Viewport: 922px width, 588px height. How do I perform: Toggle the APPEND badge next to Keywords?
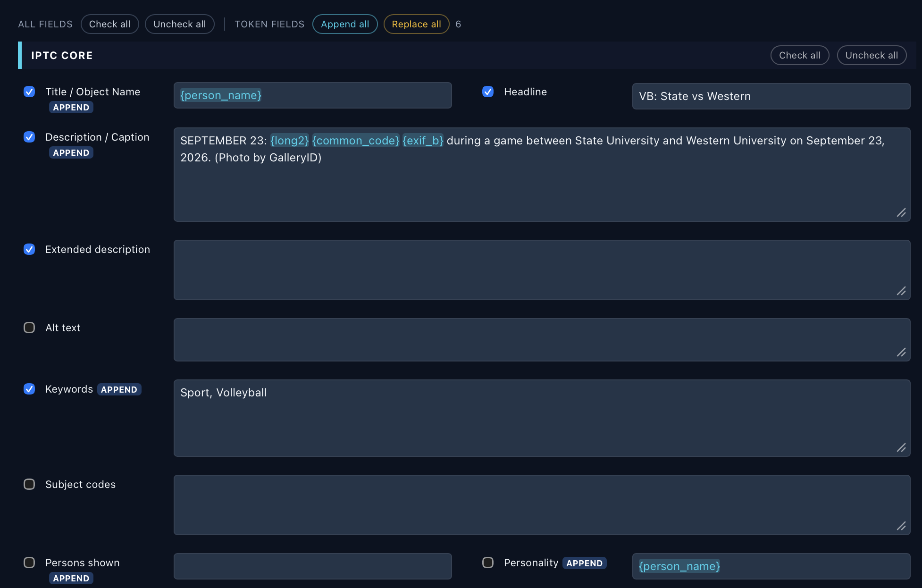[119, 390]
